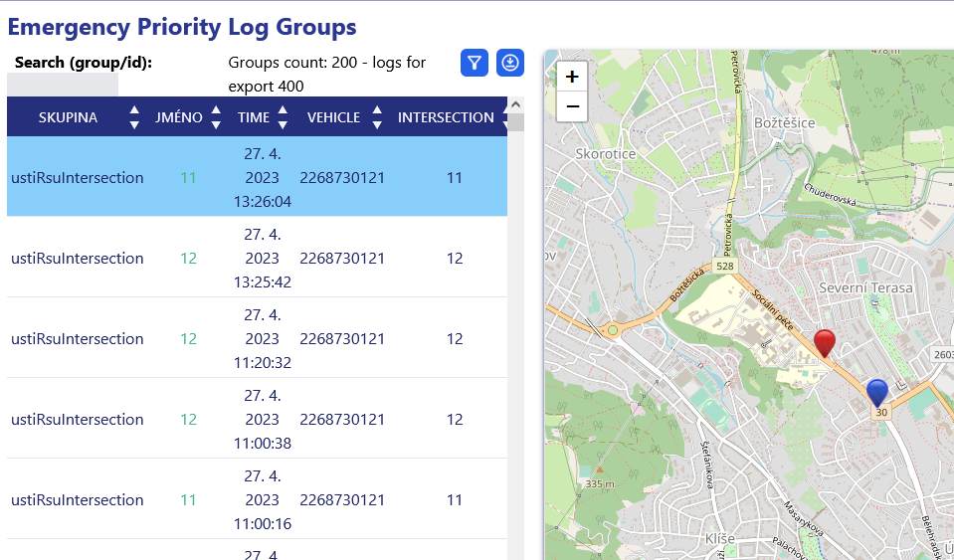Click green name 12 in 11:20:32 row
The image size is (954, 560).
189,338
